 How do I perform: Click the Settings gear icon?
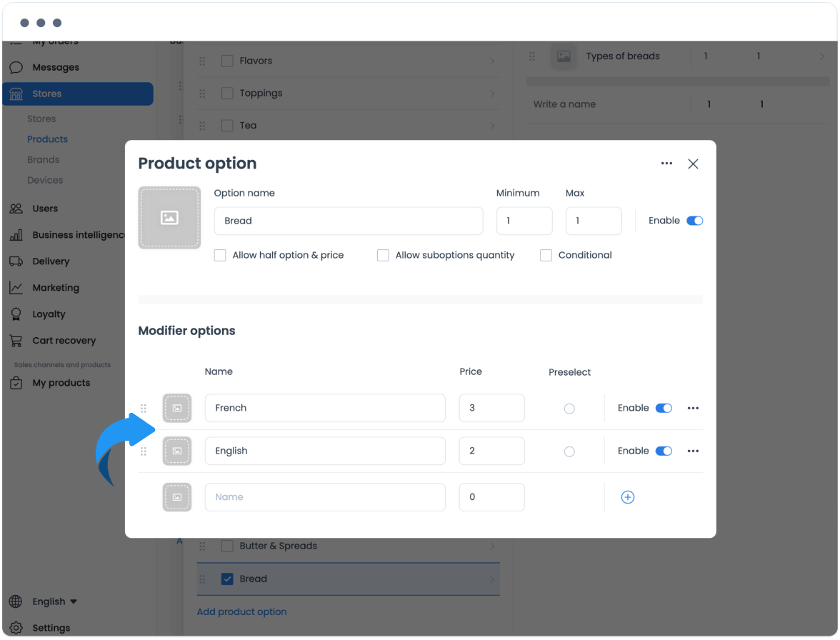tap(16, 628)
